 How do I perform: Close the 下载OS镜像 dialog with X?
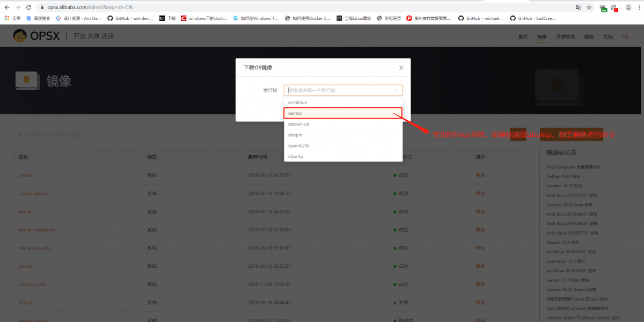(401, 68)
